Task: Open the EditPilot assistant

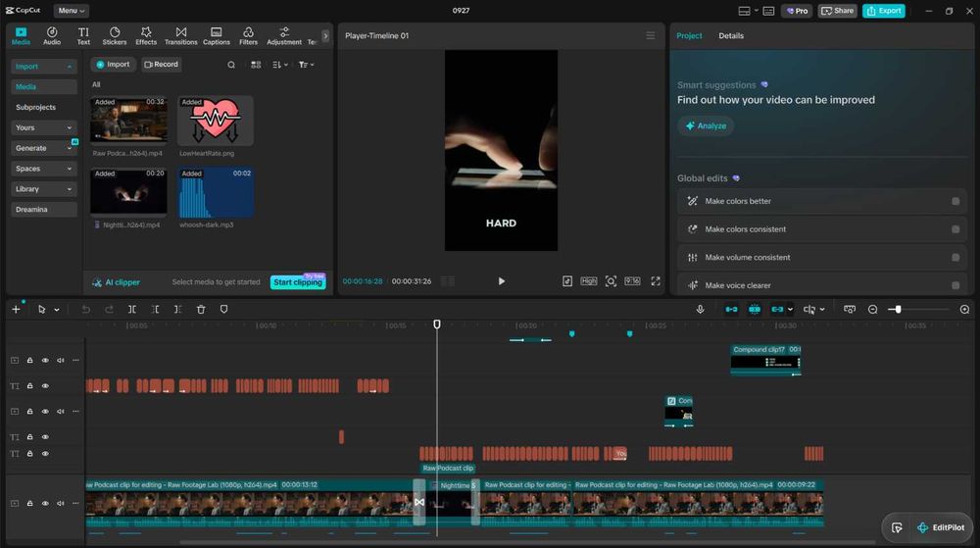Action: 942,527
